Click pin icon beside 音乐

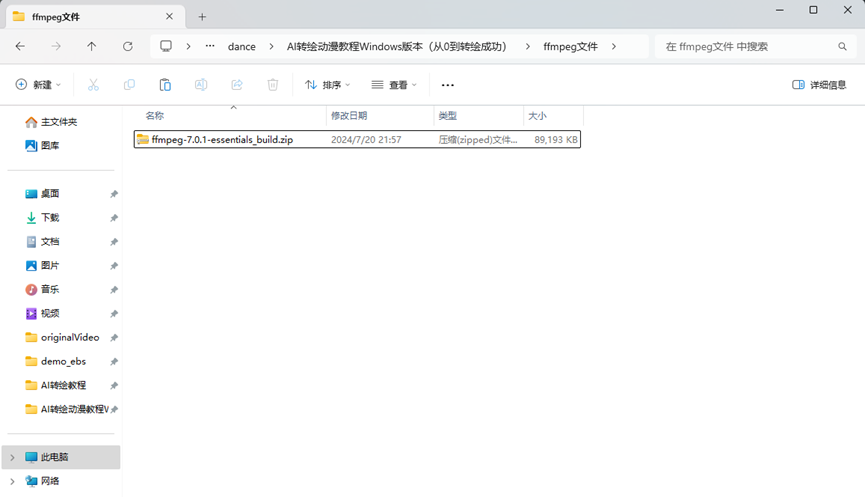114,290
